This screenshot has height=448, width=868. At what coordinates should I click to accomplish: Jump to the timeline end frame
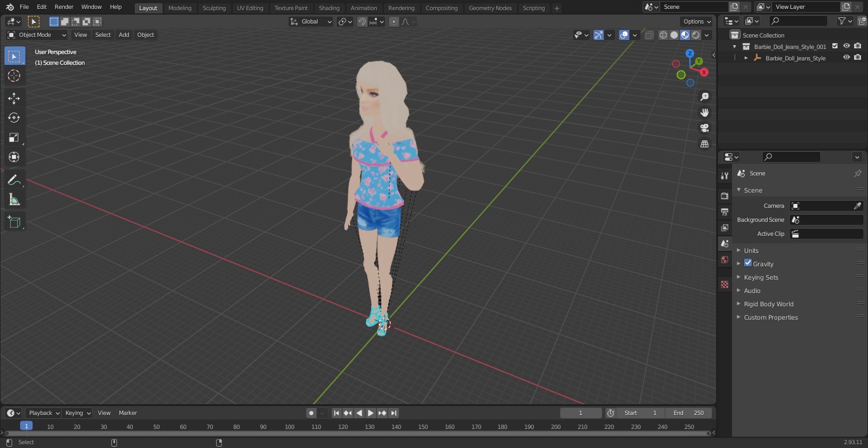394,413
